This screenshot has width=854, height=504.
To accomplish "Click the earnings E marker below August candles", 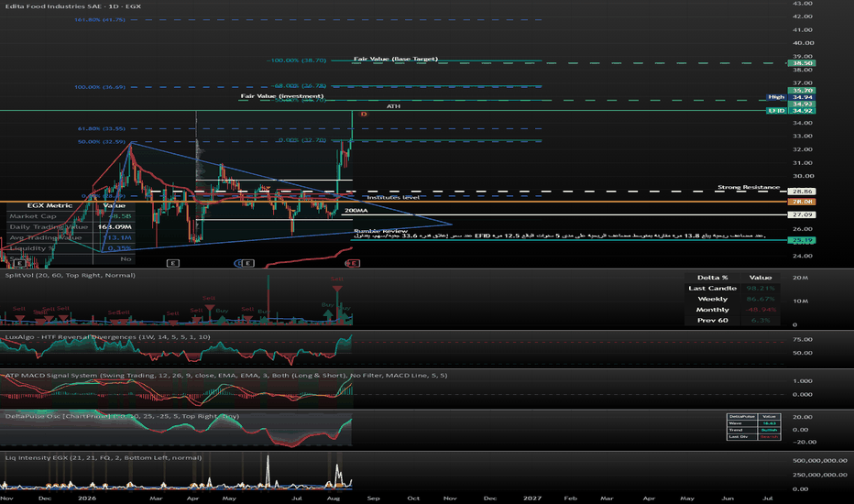I will tap(353, 263).
